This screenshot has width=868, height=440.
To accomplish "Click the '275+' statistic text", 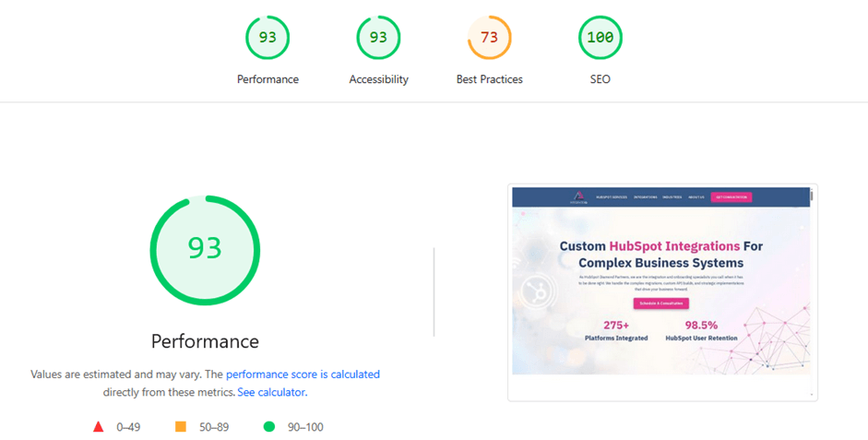I will click(616, 326).
